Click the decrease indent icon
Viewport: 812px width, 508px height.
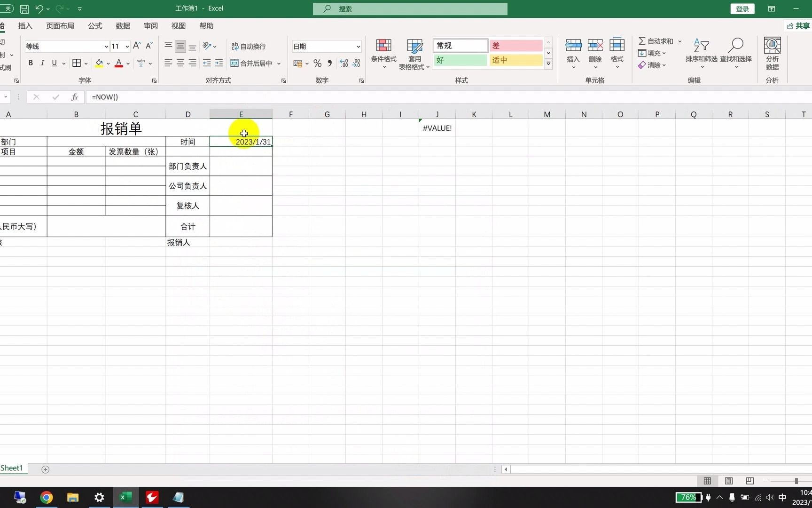coord(207,63)
